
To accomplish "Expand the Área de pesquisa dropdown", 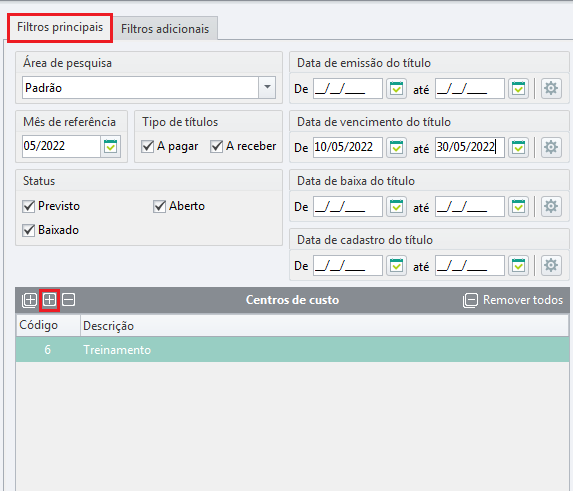I will point(267,87).
